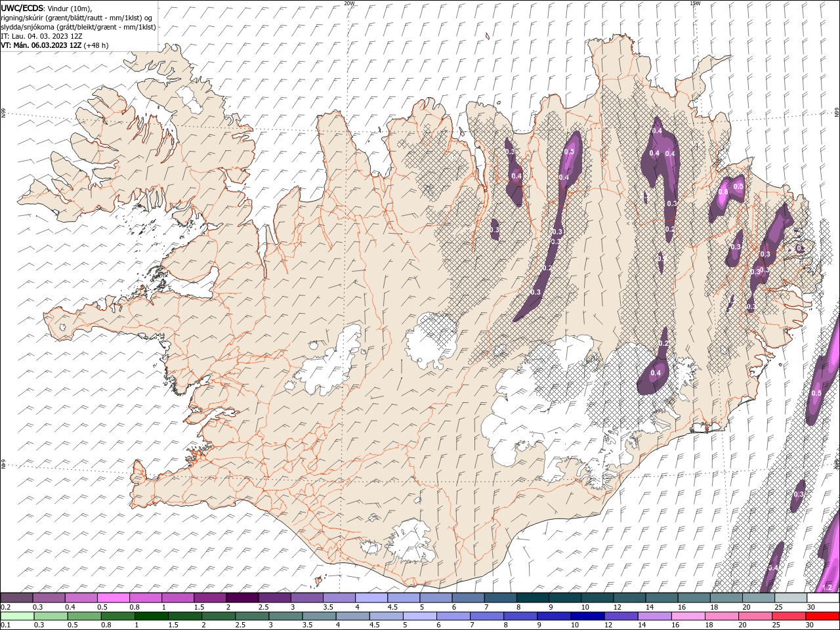Click the 0.4 value over southern Vatnajökull snow patch
Image resolution: width=840 pixels, height=630 pixels.
[x=656, y=373]
